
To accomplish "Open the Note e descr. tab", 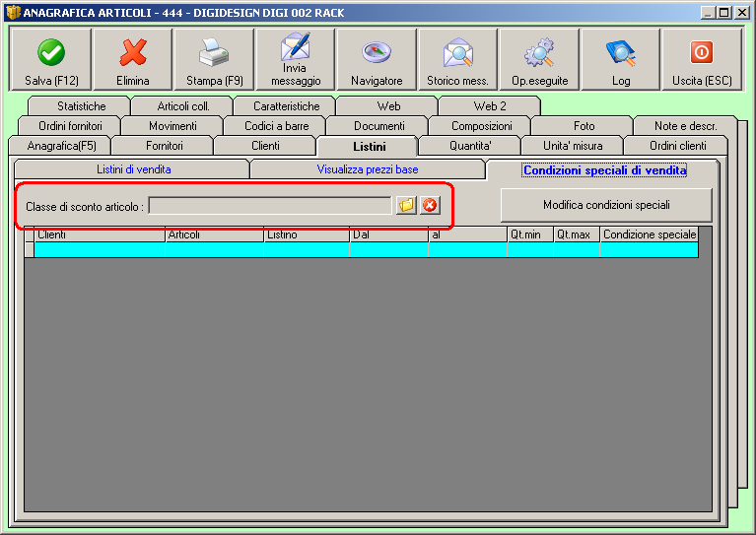I will 685,126.
